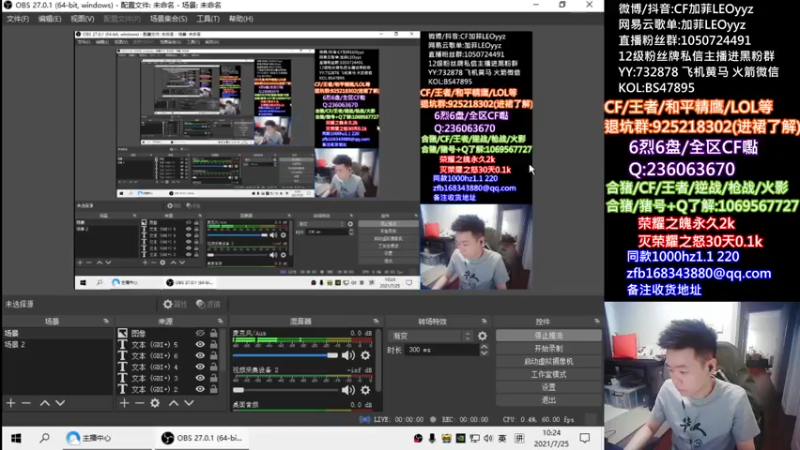Pop out the 混音器 dock panel

tap(376, 321)
